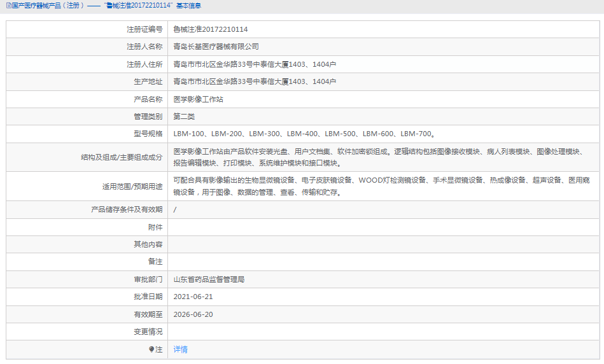604x364 pixels.
Task: Click the 审批部门 label
Action: (x=148, y=279)
